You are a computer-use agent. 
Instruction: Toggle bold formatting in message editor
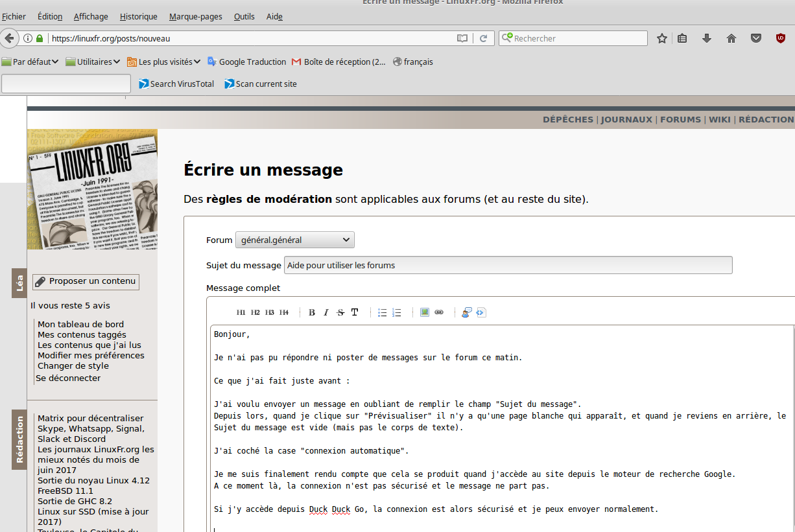312,312
